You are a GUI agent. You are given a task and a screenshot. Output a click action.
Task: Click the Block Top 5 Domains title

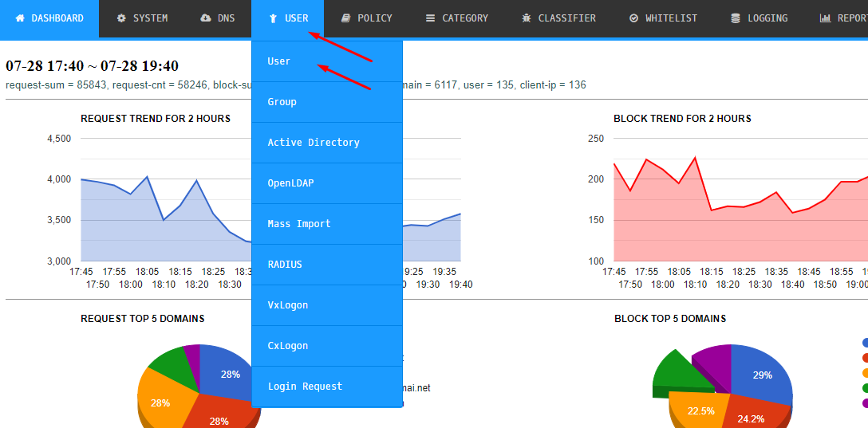coord(670,319)
